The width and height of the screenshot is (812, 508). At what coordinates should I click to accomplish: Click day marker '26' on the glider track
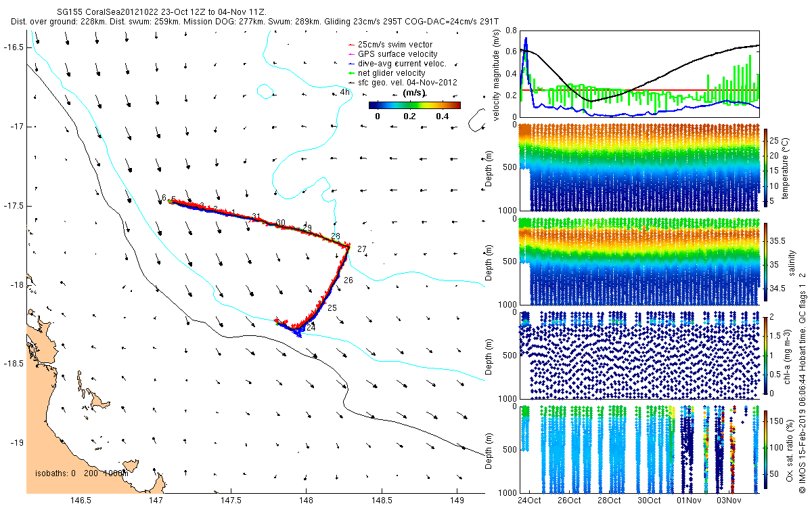(348, 280)
